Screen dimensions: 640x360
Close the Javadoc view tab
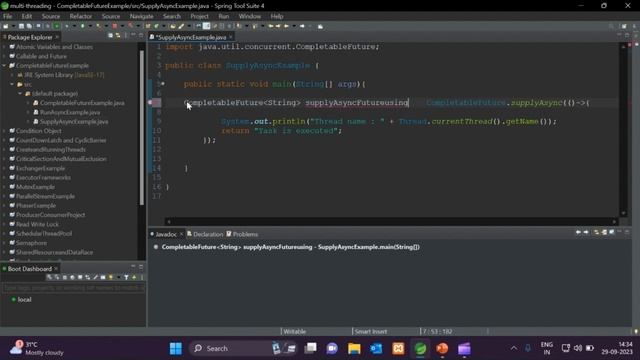[182, 234]
